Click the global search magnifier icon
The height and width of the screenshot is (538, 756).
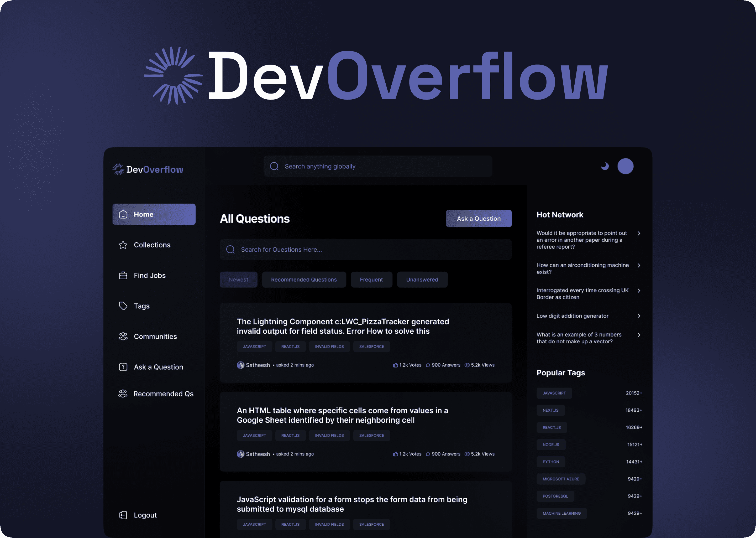click(274, 166)
